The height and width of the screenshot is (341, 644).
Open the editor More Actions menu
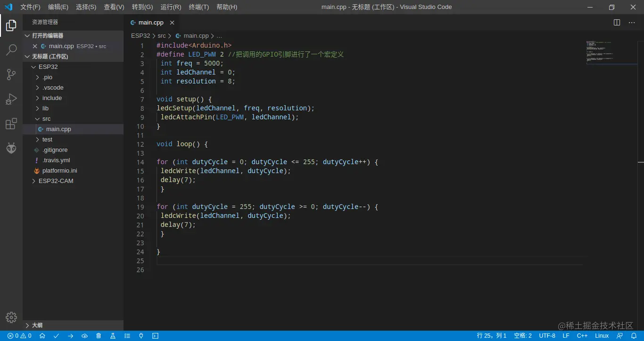click(632, 22)
